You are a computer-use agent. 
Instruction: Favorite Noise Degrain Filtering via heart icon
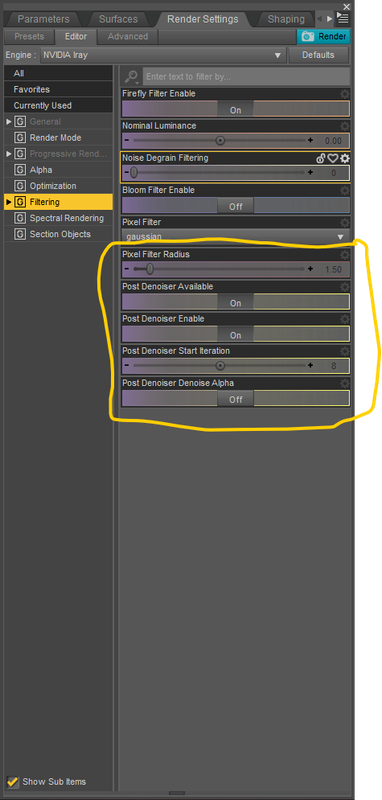point(333,158)
